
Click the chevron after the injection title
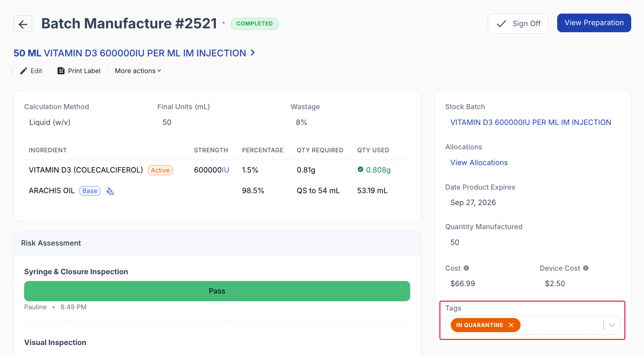253,53
